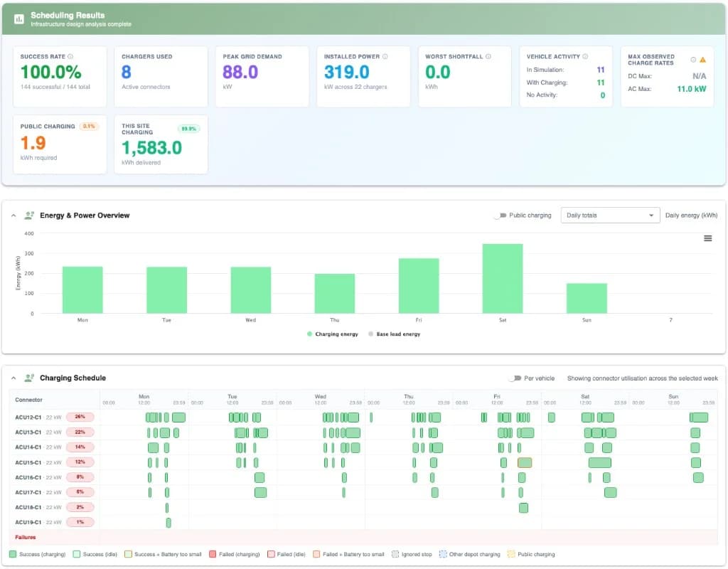Viewport: 728px width, 569px height.
Task: Click the Daily energy (kWh) label
Action: [x=691, y=215]
